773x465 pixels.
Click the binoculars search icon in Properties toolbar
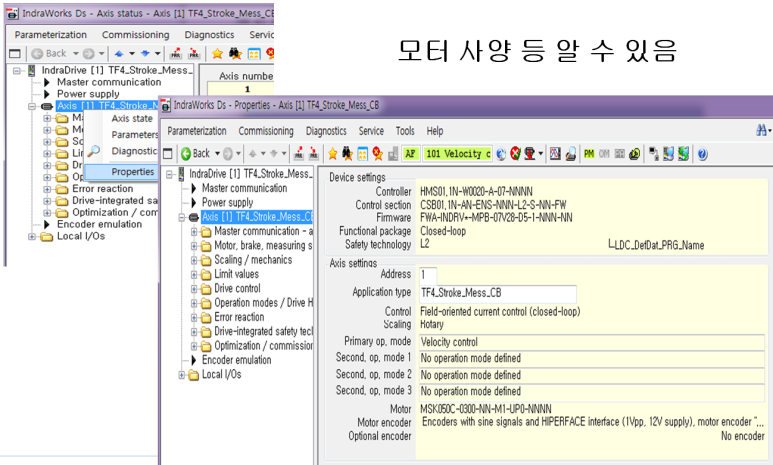click(x=347, y=154)
